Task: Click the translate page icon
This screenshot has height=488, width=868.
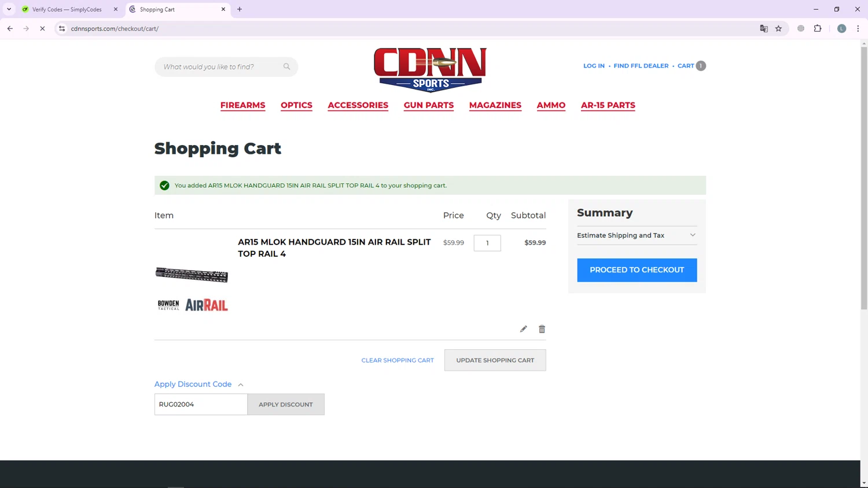Action: pyautogui.click(x=764, y=28)
